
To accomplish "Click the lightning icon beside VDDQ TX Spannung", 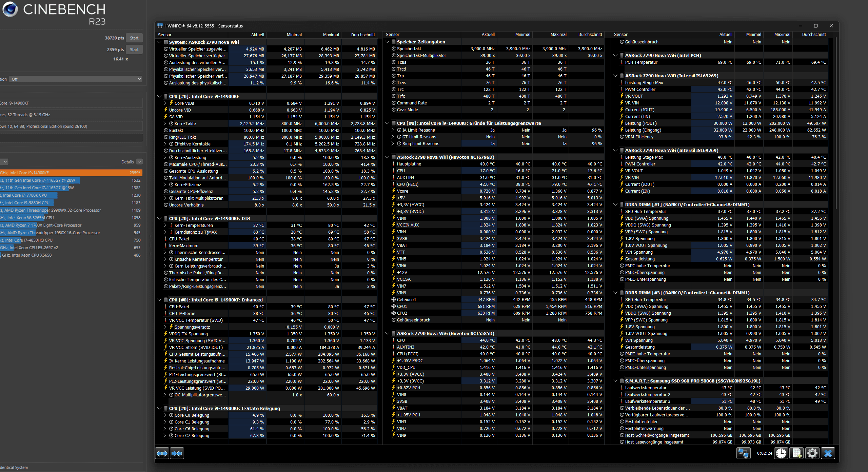I will (x=166, y=334).
